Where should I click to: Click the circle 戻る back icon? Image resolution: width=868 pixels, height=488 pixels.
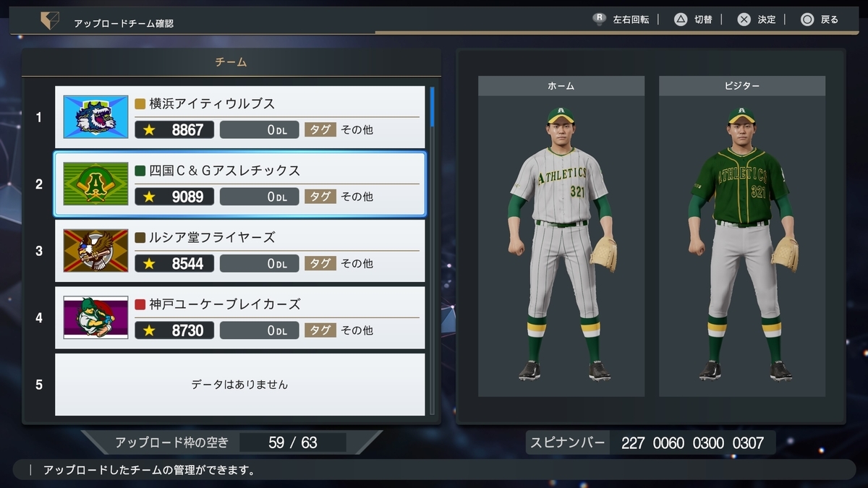pyautogui.click(x=807, y=20)
